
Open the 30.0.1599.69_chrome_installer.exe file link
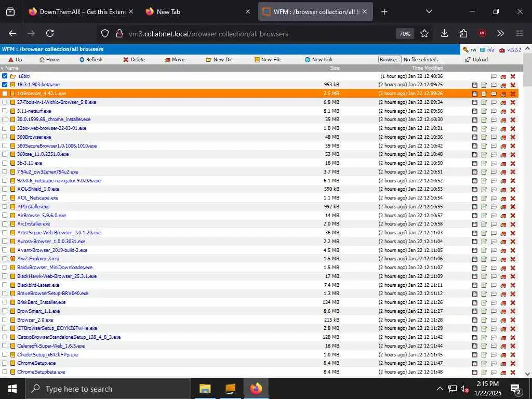pos(54,119)
